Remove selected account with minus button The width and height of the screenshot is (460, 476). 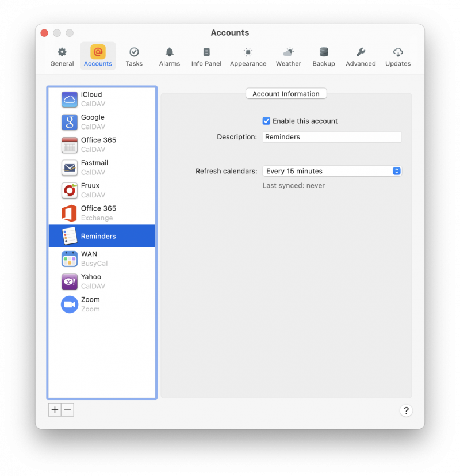68,410
